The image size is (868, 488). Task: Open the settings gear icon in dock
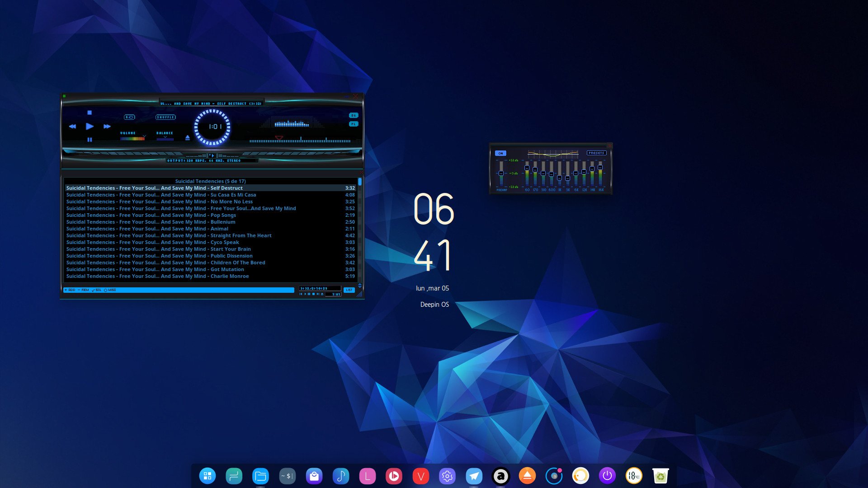pos(447,476)
